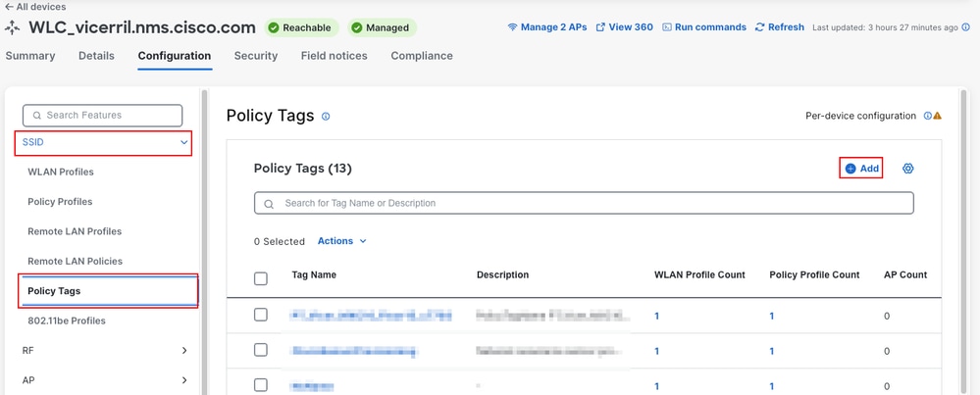This screenshot has width=980, height=395.
Task: Click the main panel vertical scrollbar
Action: click(x=963, y=242)
